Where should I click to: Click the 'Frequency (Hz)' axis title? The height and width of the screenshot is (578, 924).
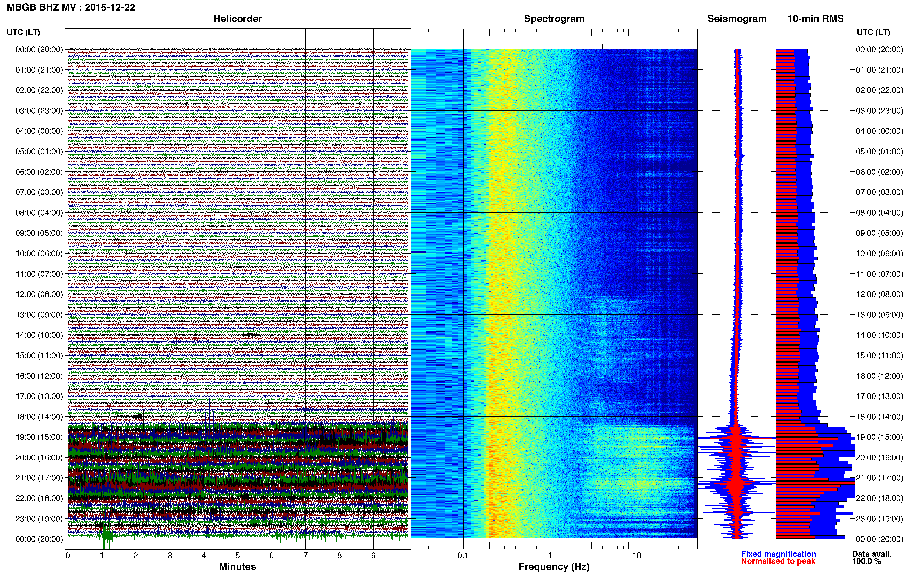[554, 566]
